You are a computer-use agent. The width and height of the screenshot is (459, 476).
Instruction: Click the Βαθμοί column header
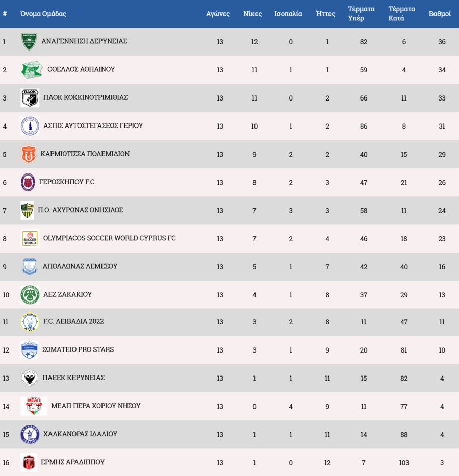click(440, 14)
